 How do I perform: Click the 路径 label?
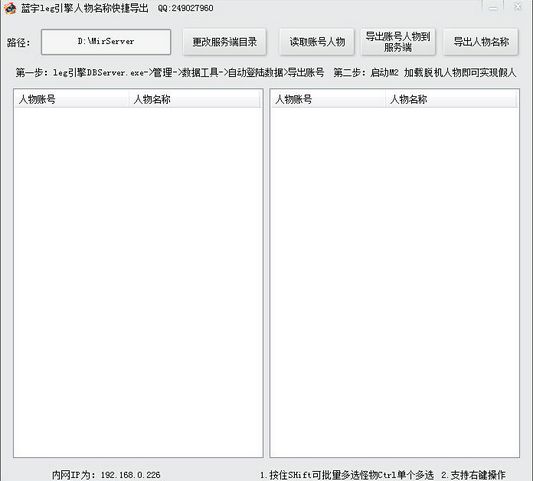pos(19,42)
